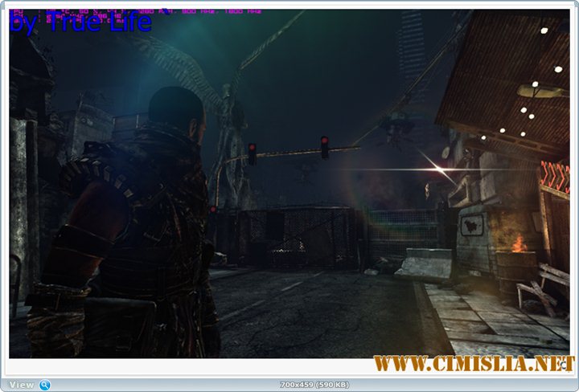579x392 pixels.
Task: Click the left red traffic light
Action: [252, 153]
